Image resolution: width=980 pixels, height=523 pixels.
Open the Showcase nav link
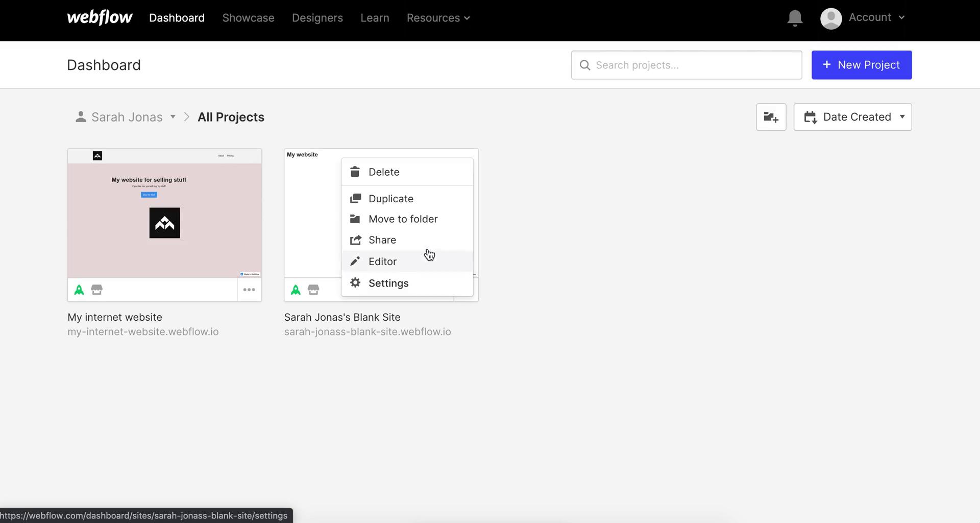(x=248, y=18)
